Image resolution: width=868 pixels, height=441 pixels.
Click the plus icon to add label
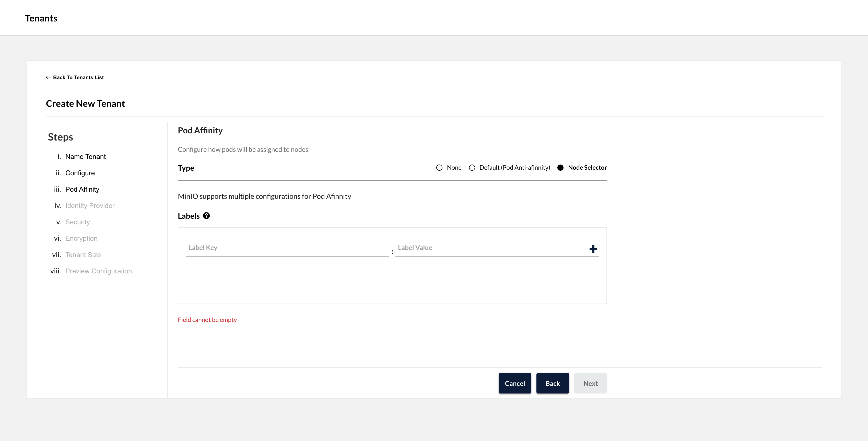[593, 249]
